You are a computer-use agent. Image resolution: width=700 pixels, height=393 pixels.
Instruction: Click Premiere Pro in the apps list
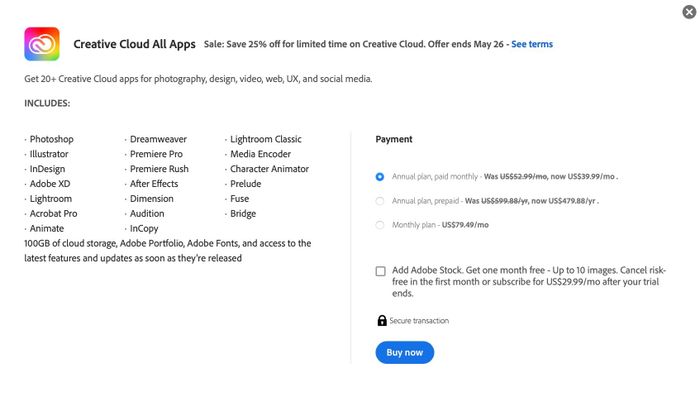(156, 154)
